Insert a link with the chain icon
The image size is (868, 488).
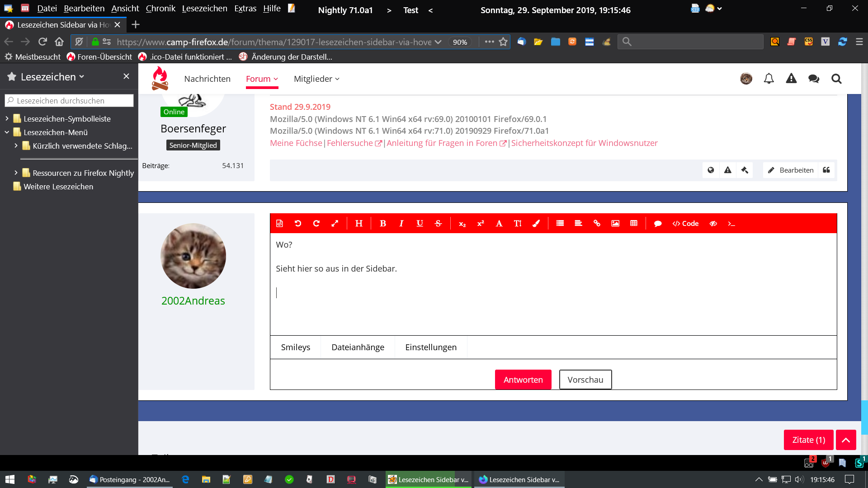coord(597,224)
